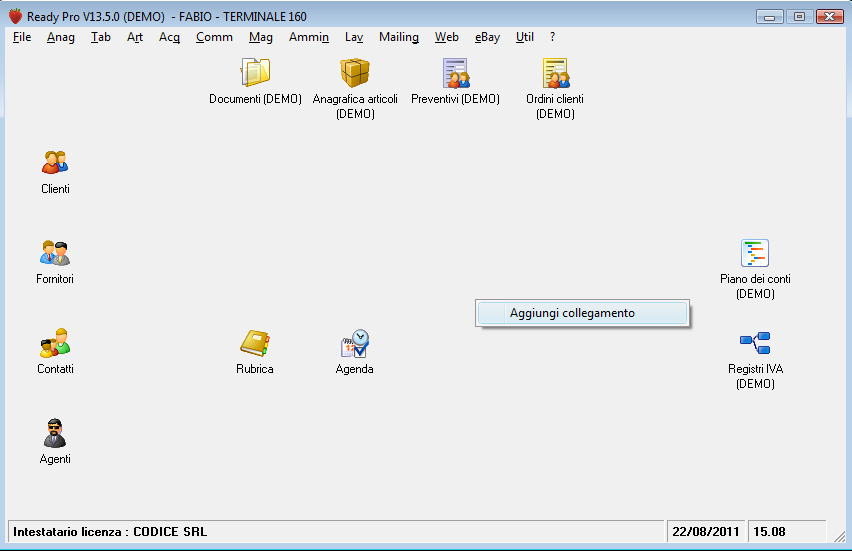
Task: Close the Ready Pro window
Action: [829, 17]
